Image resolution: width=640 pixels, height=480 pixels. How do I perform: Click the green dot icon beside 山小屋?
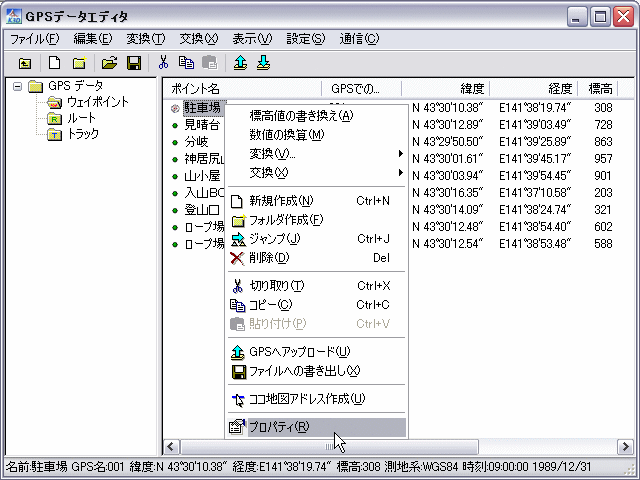click(175, 176)
